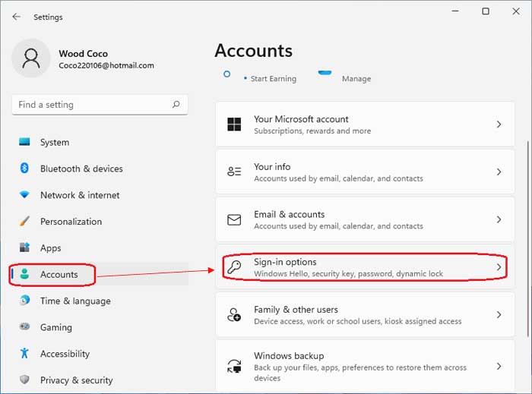This screenshot has height=394, width=532.
Task: Click the Windows backup sync icon
Action: tap(234, 366)
